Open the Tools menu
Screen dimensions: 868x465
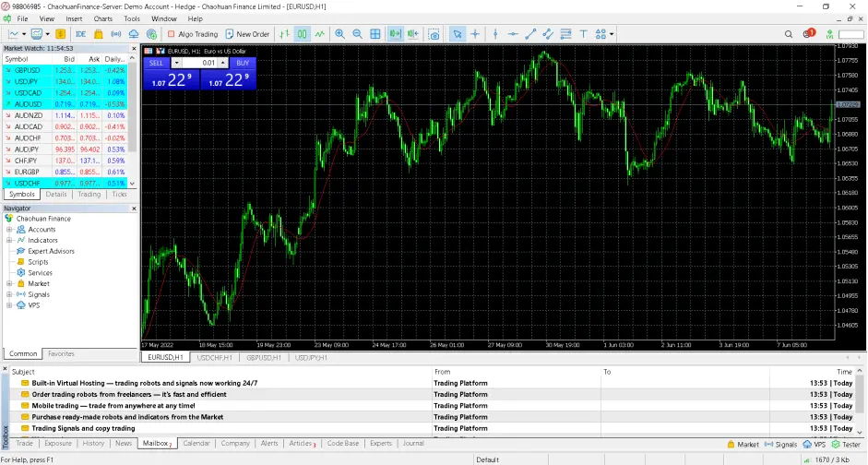coord(132,18)
